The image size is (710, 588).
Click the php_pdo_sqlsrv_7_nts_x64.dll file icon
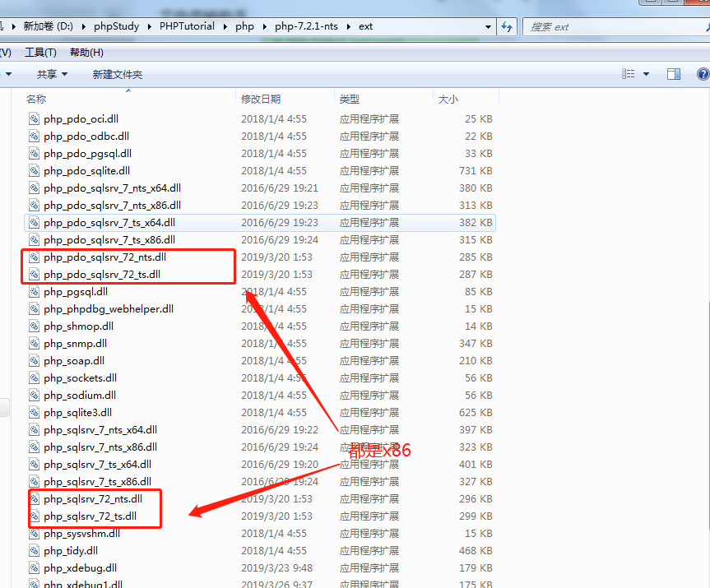pyautogui.click(x=34, y=188)
